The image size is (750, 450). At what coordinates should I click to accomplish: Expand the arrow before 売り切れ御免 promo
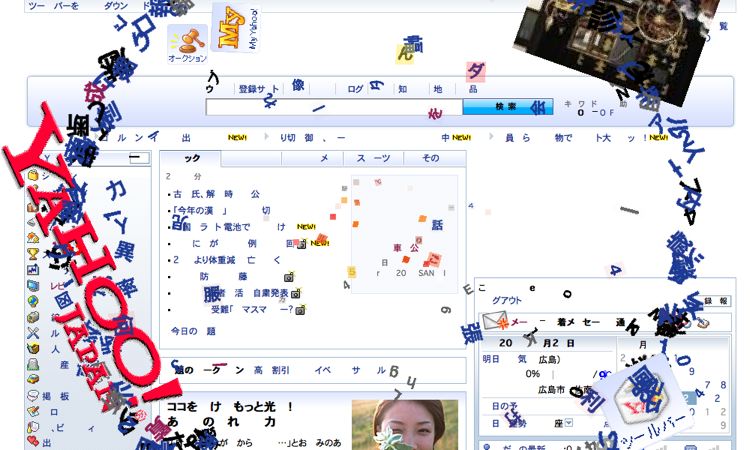point(266,137)
